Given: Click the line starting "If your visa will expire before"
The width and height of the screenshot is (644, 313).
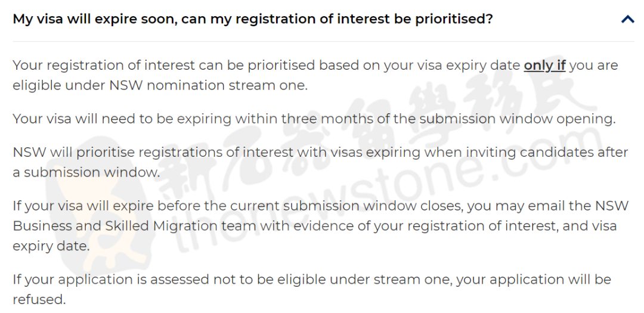Looking at the screenshot, I should click(x=320, y=206).
